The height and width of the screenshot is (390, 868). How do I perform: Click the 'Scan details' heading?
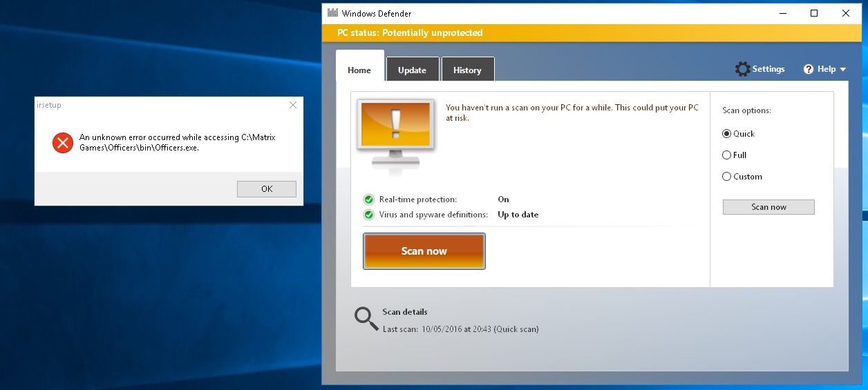[x=405, y=312]
